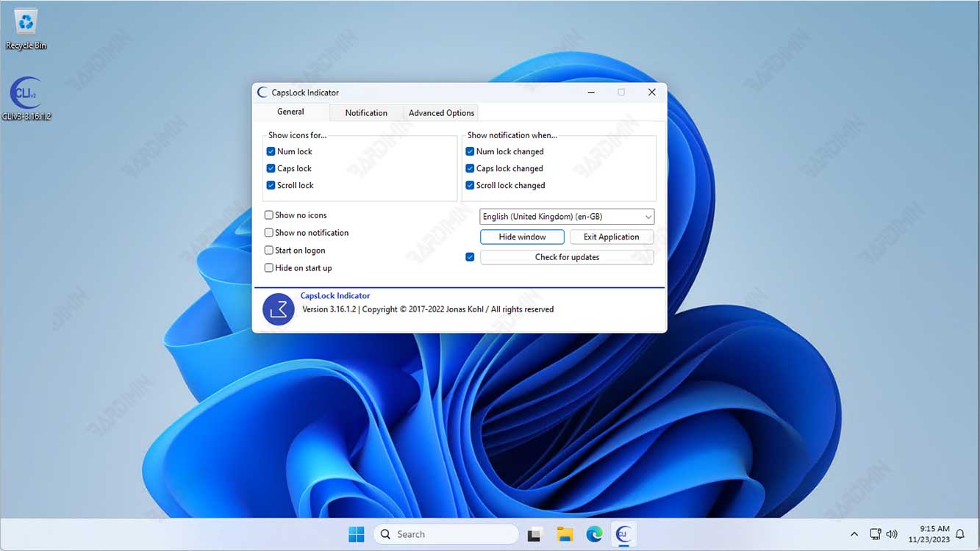Click the Version 3.16.1.2 copyright text
The height and width of the screenshot is (551, 980).
click(428, 309)
